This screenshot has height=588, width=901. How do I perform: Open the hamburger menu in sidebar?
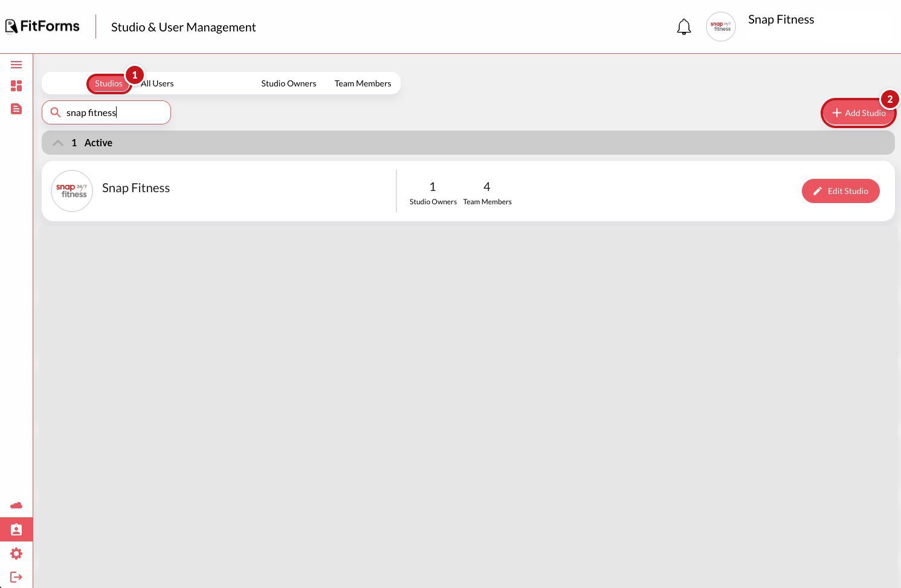point(16,65)
